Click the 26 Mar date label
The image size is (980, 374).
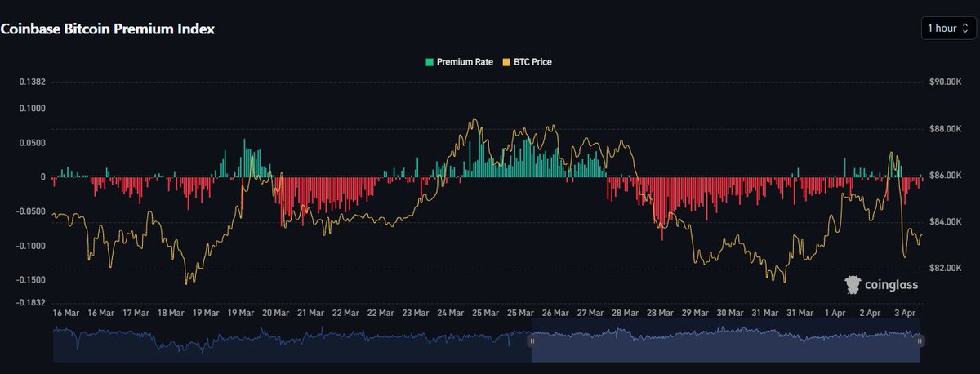(x=555, y=313)
